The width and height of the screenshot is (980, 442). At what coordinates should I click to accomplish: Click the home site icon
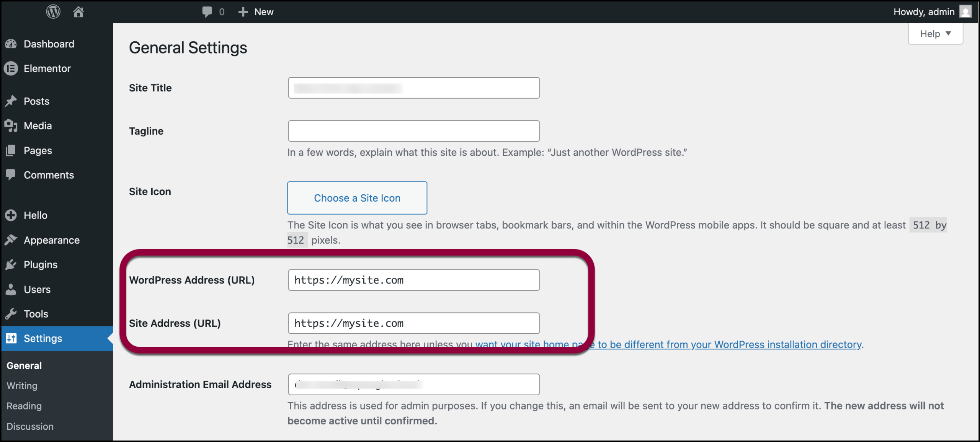(78, 12)
